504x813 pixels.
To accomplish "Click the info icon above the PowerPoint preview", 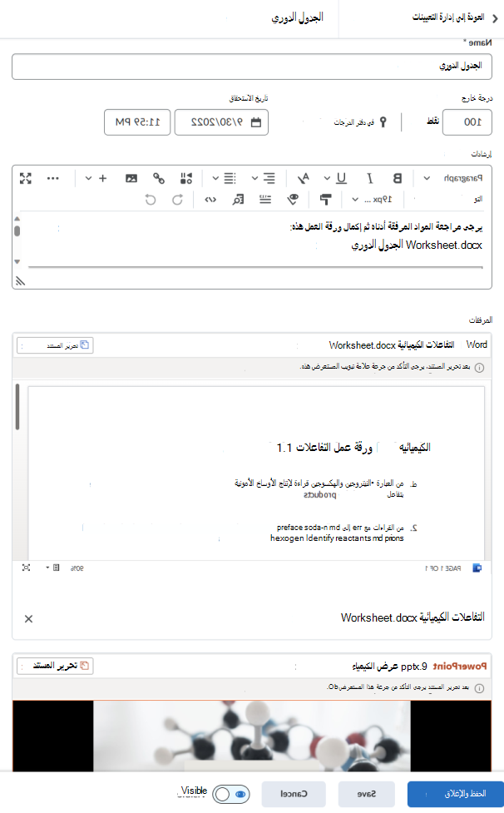I will [x=480, y=688].
